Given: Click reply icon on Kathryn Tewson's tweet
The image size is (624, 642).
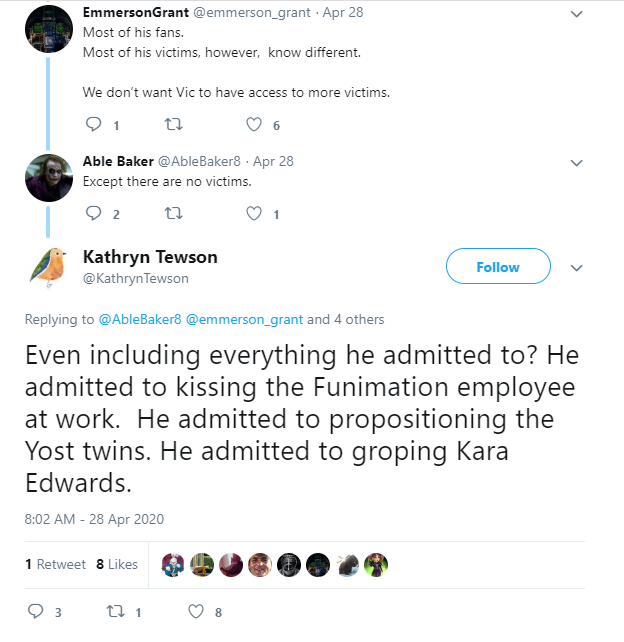Looking at the screenshot, I should 36,611.
